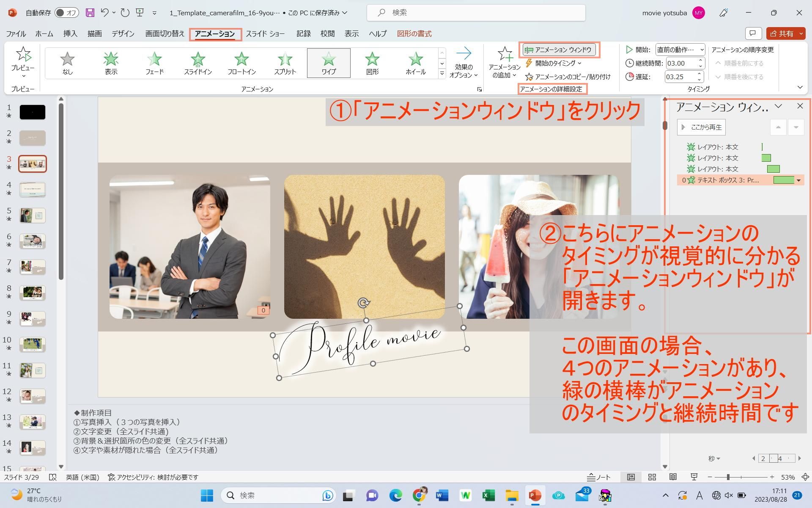This screenshot has height=508, width=812.
Task: Select the None (なし) animation
Action: point(67,63)
